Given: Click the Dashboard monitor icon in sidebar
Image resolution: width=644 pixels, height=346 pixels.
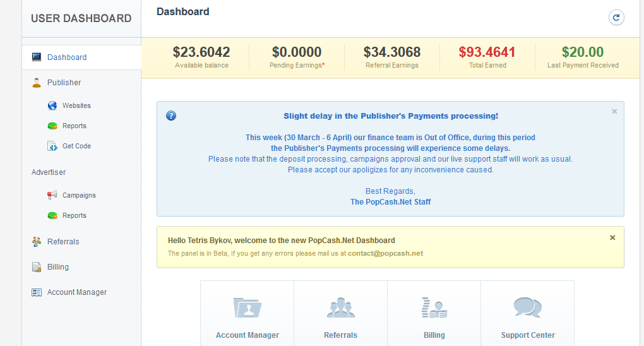Looking at the screenshot, I should pyautogui.click(x=37, y=57).
